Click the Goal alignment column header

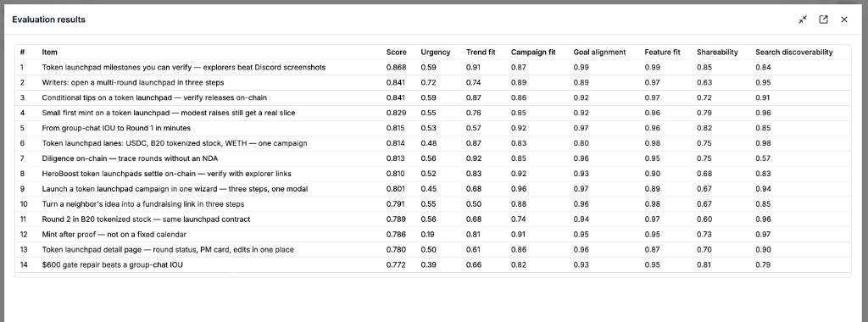click(599, 52)
